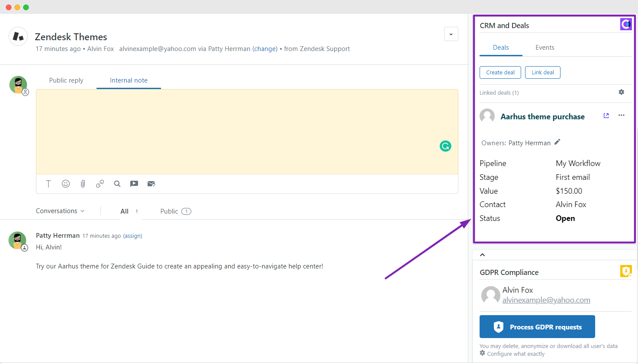
Task: Click the gear icon beside Configure what exactly
Action: pyautogui.click(x=483, y=353)
